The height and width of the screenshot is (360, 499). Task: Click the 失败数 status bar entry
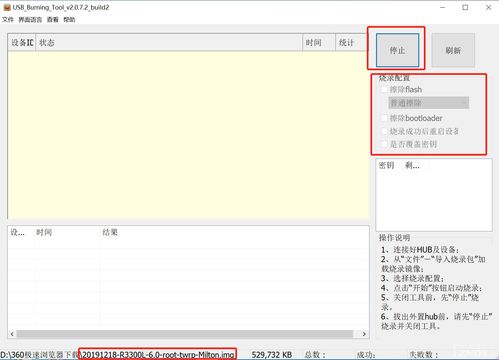[423, 355]
